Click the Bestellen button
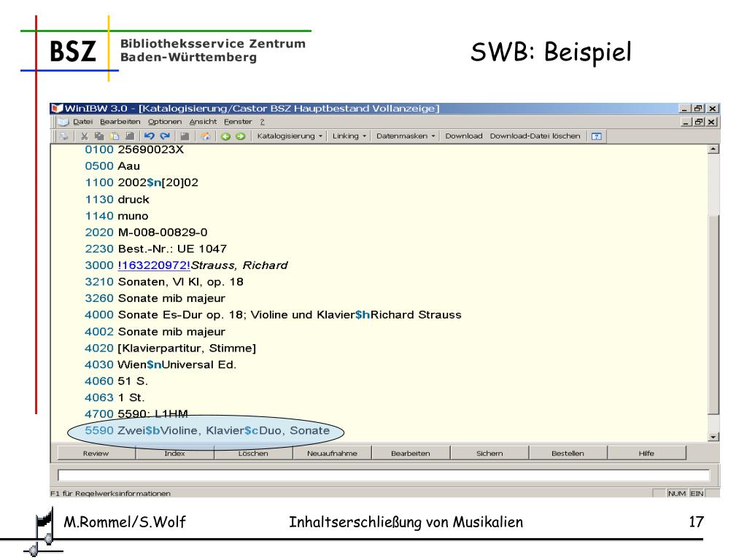This screenshot has width=747, height=560. point(568,454)
